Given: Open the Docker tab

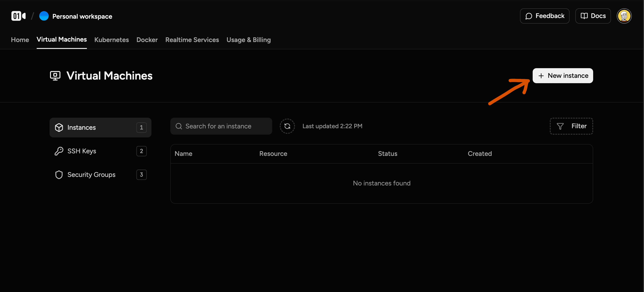Looking at the screenshot, I should [x=147, y=40].
